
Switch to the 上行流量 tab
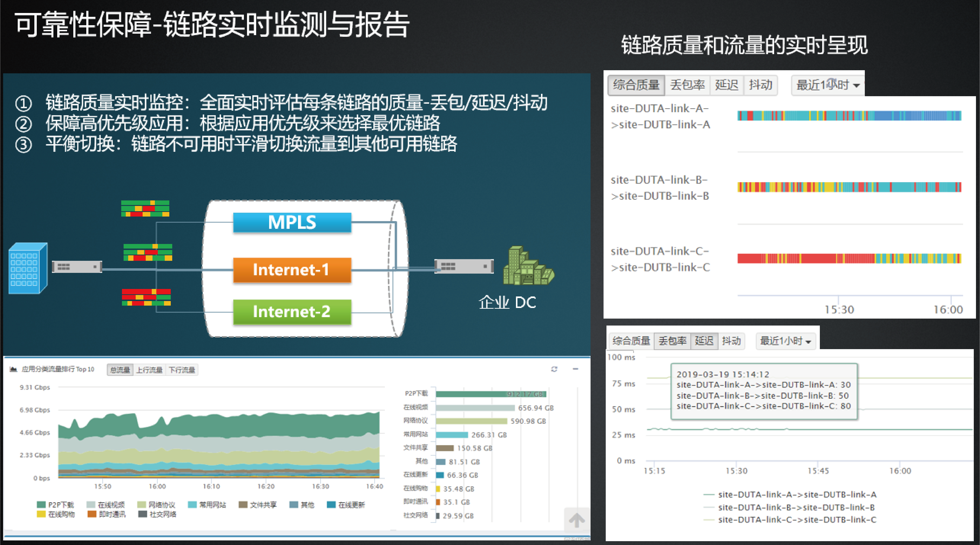(x=150, y=370)
